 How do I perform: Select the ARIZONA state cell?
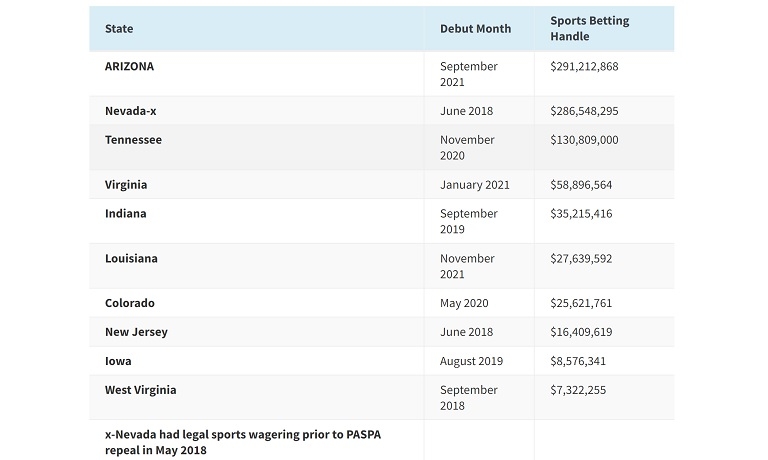pos(130,66)
